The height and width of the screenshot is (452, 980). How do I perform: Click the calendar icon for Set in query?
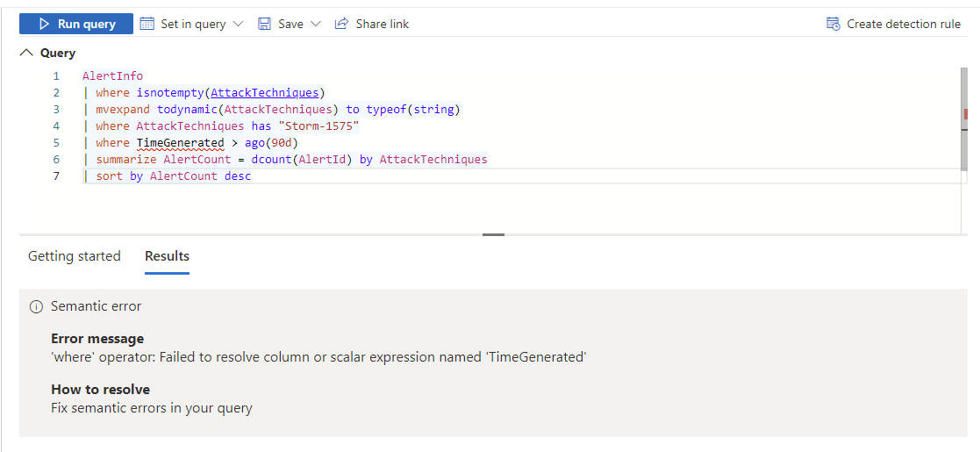[x=147, y=24]
